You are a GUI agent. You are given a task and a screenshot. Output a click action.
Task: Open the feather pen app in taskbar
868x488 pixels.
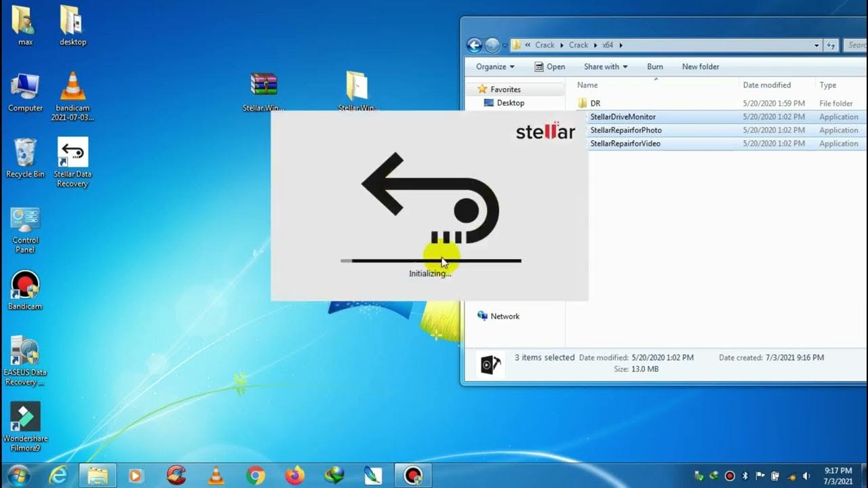tap(373, 476)
